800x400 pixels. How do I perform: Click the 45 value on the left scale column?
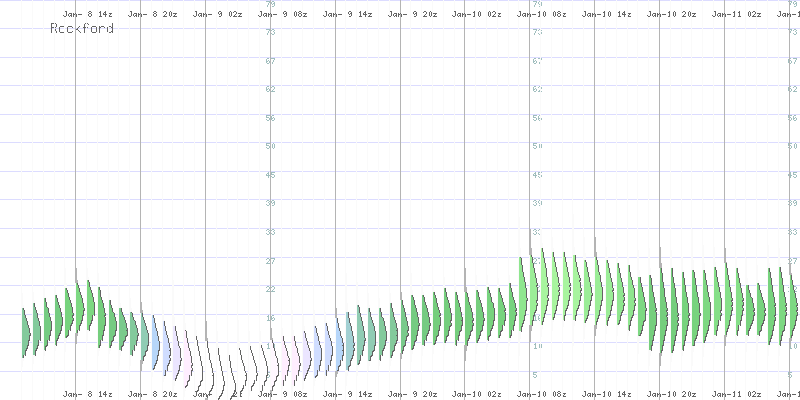270,175
